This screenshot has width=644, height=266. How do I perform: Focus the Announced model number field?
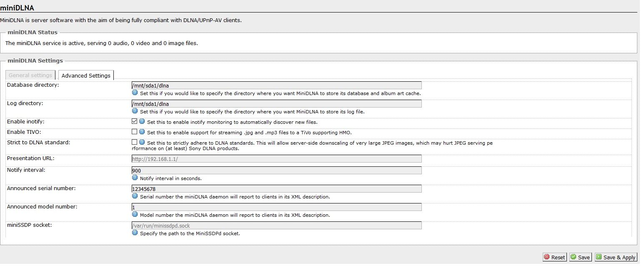(276, 207)
